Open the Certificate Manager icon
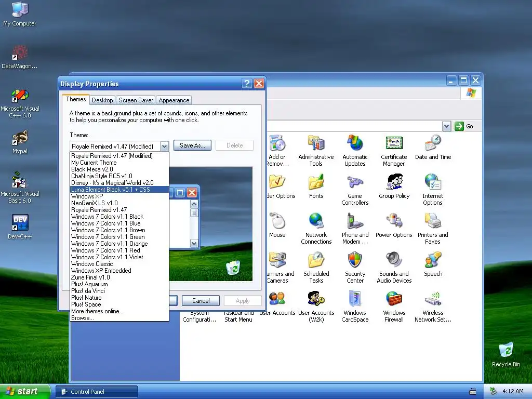Screen dimensions: 532x399 (394, 151)
